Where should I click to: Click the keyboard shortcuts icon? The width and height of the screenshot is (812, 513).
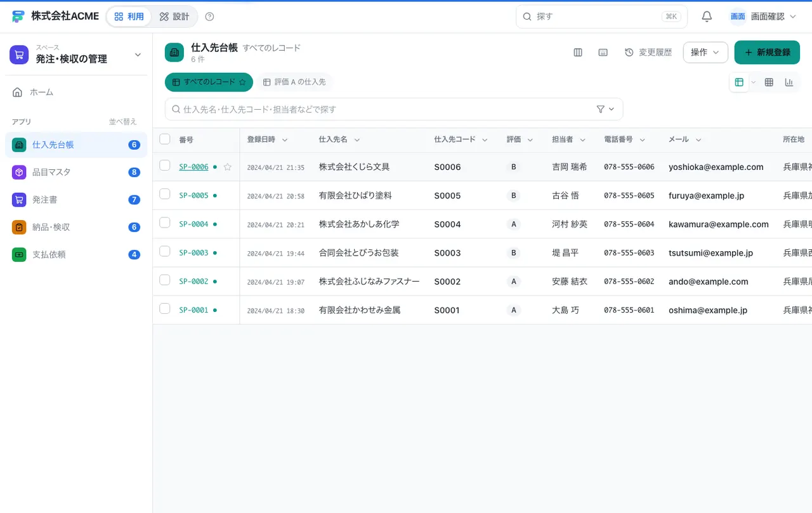coord(603,53)
